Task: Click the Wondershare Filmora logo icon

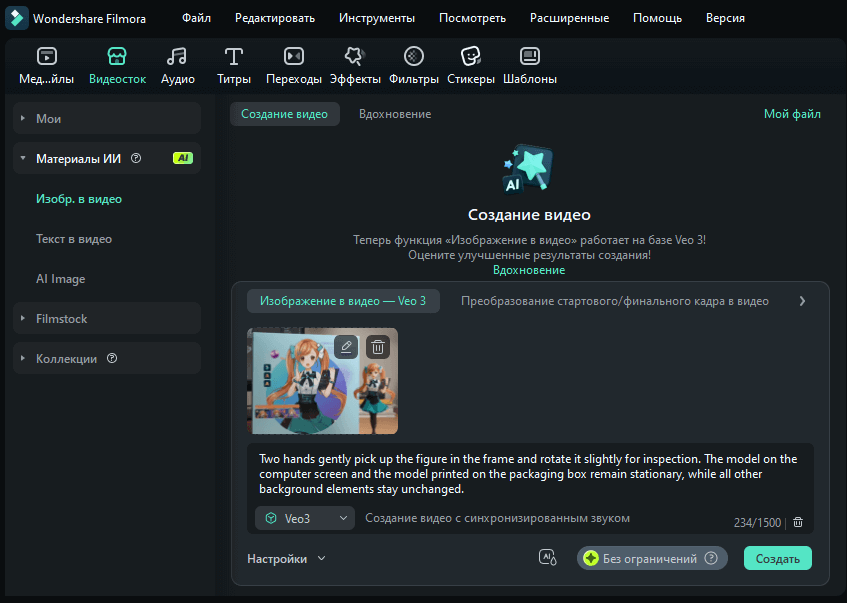Action: click(17, 18)
